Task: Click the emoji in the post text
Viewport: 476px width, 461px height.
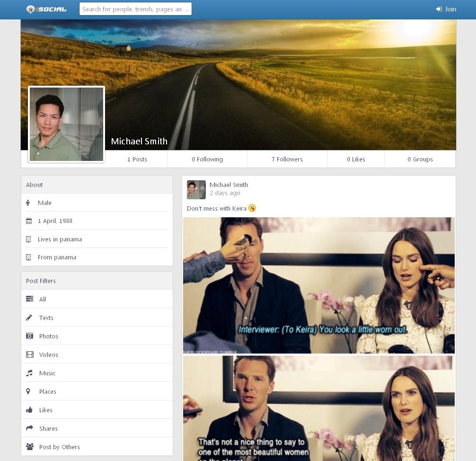Action: (x=252, y=208)
